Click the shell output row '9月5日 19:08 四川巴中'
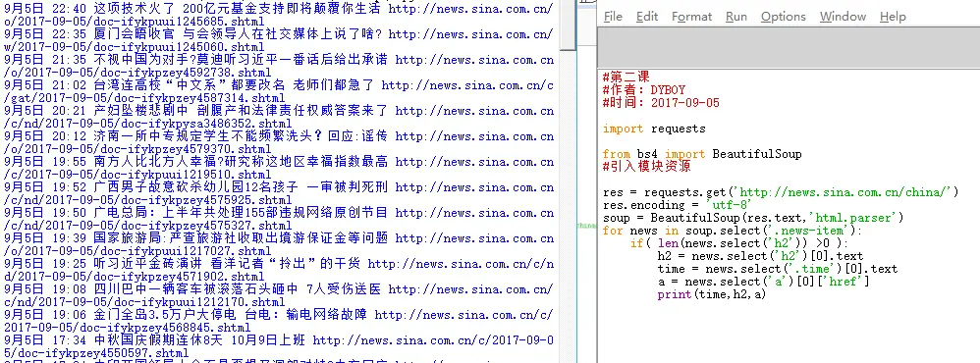The image size is (980, 363). (278, 289)
